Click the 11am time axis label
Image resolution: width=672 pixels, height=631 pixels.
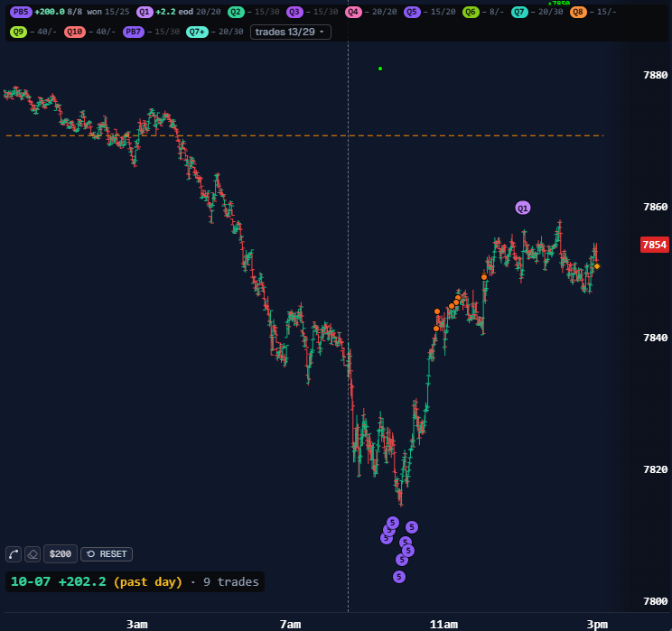pyautogui.click(x=444, y=625)
